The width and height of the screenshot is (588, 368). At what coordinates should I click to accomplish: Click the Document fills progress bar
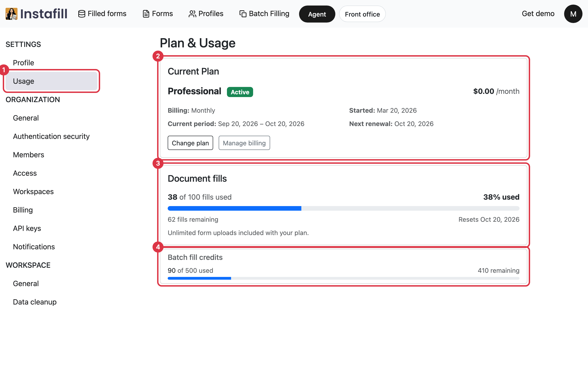[x=343, y=208]
